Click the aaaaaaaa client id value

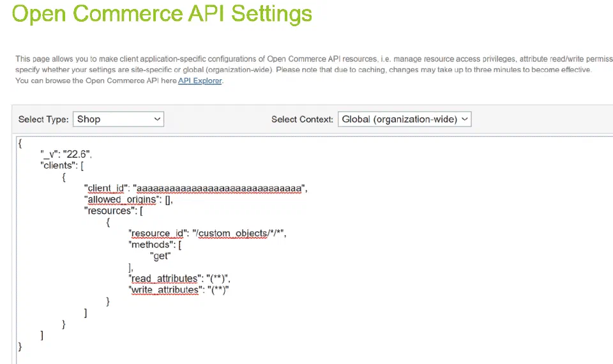(219, 188)
